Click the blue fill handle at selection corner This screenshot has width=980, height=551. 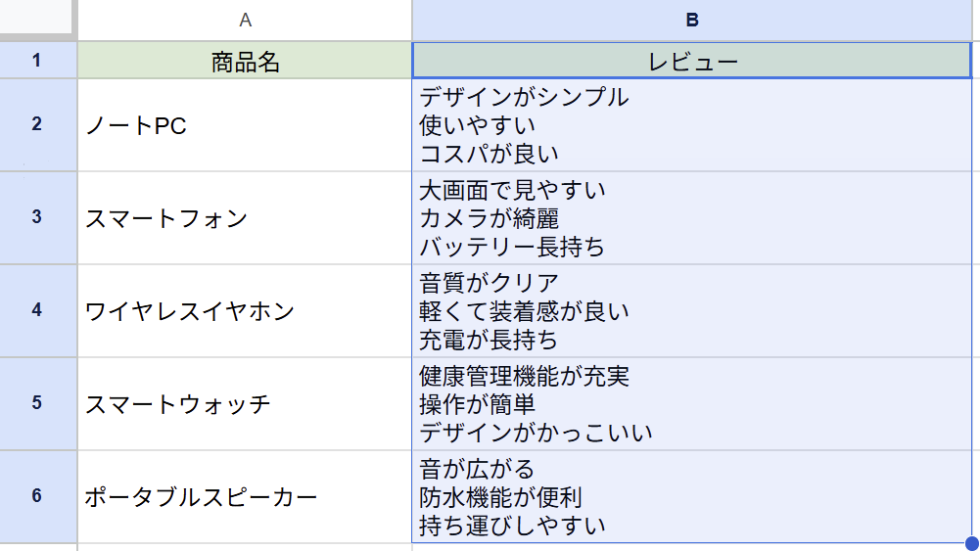coord(971,543)
